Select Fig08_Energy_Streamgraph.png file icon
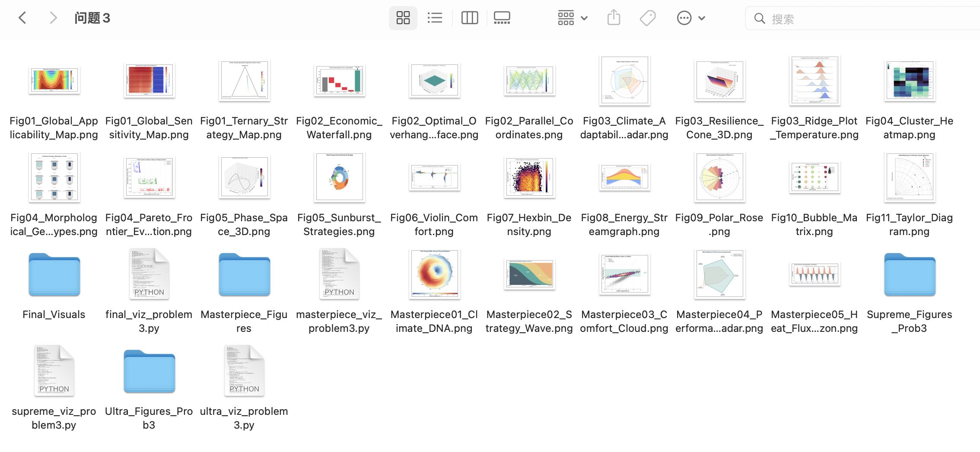The width and height of the screenshot is (980, 452). pos(624,177)
